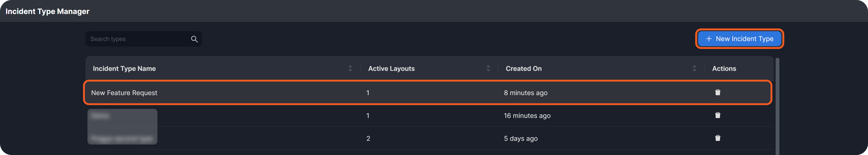Click the Incident Type Name column header text
This screenshot has width=868, height=155.
(124, 68)
